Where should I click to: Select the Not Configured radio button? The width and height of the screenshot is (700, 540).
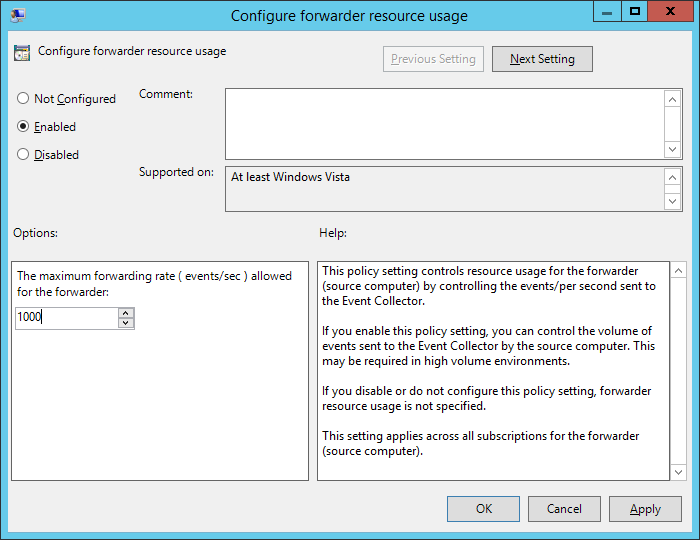click(x=23, y=98)
